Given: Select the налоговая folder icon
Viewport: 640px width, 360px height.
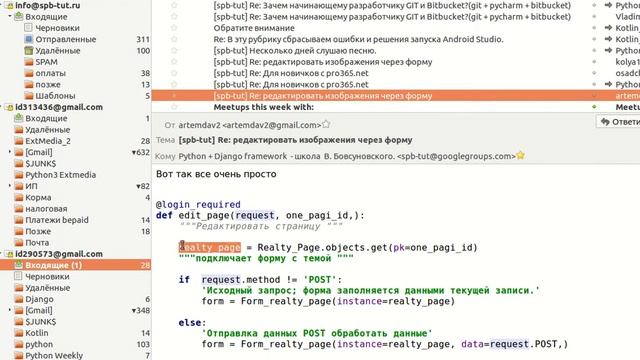Looking at the screenshot, I should click(18, 209).
